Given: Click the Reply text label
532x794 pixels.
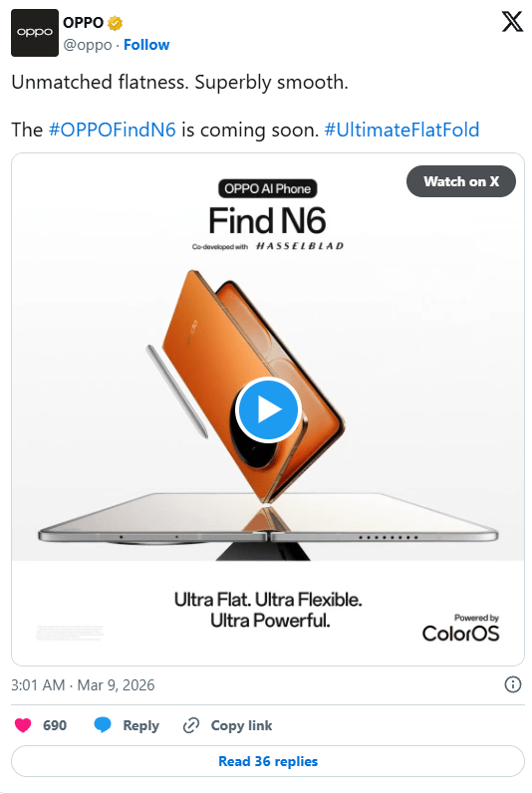Looking at the screenshot, I should (140, 725).
